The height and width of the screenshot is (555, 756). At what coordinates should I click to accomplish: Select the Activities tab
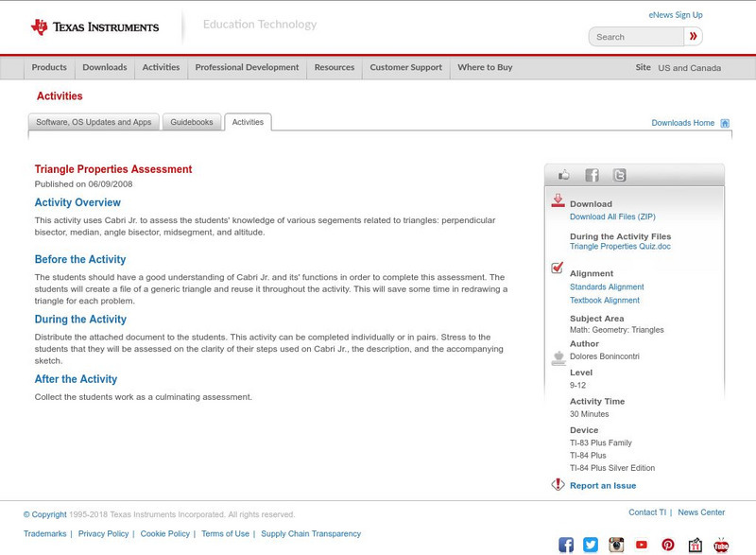(248, 122)
